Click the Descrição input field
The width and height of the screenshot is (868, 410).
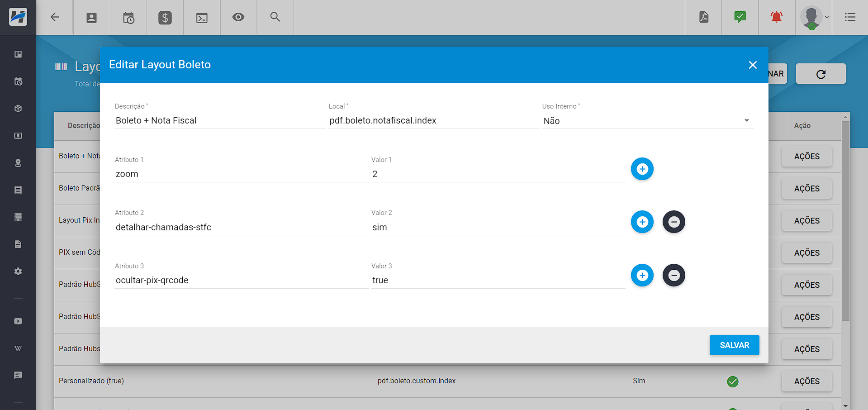pyautogui.click(x=220, y=120)
